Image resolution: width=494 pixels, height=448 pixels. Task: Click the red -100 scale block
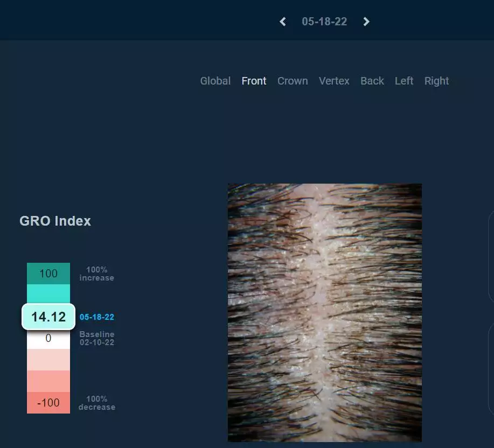click(48, 403)
